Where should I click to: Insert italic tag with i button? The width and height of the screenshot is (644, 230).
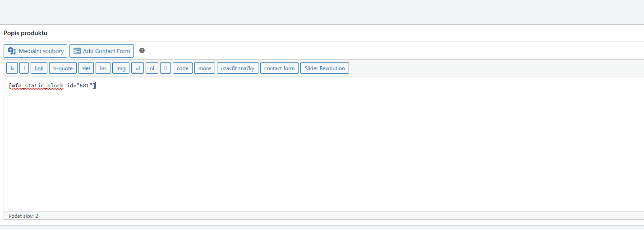click(x=24, y=68)
